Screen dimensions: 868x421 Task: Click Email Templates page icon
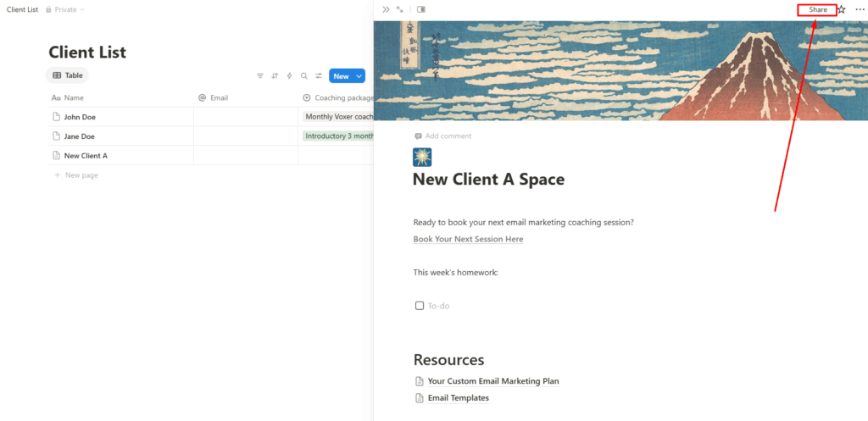(x=419, y=398)
